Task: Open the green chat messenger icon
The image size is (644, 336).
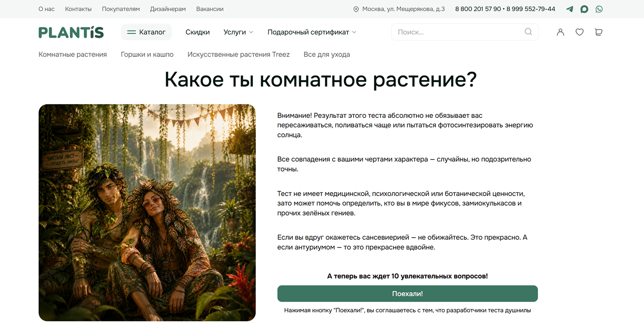Action: [584, 9]
